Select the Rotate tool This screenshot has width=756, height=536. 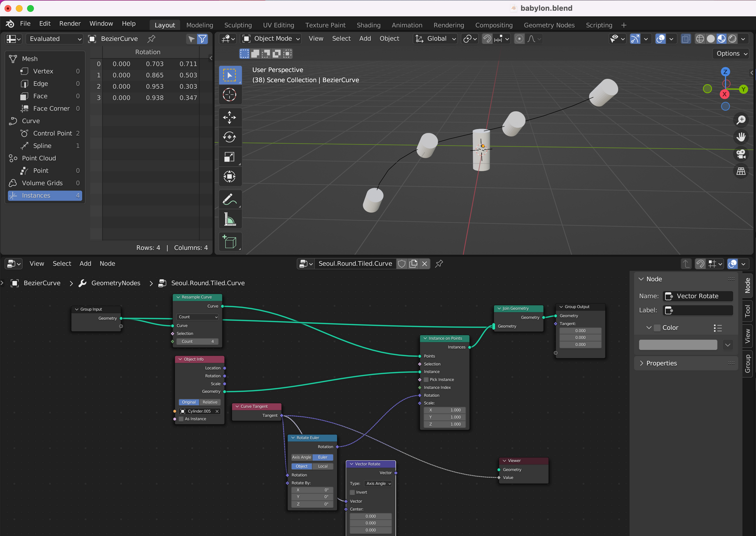click(230, 137)
